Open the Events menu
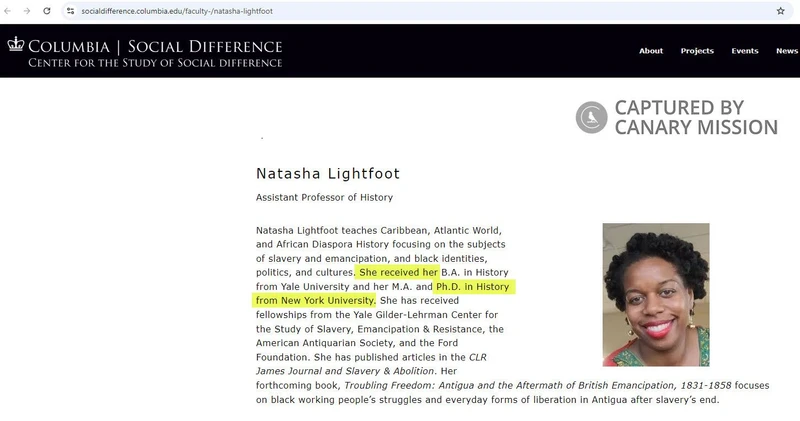The width and height of the screenshot is (800, 421). pyautogui.click(x=745, y=51)
